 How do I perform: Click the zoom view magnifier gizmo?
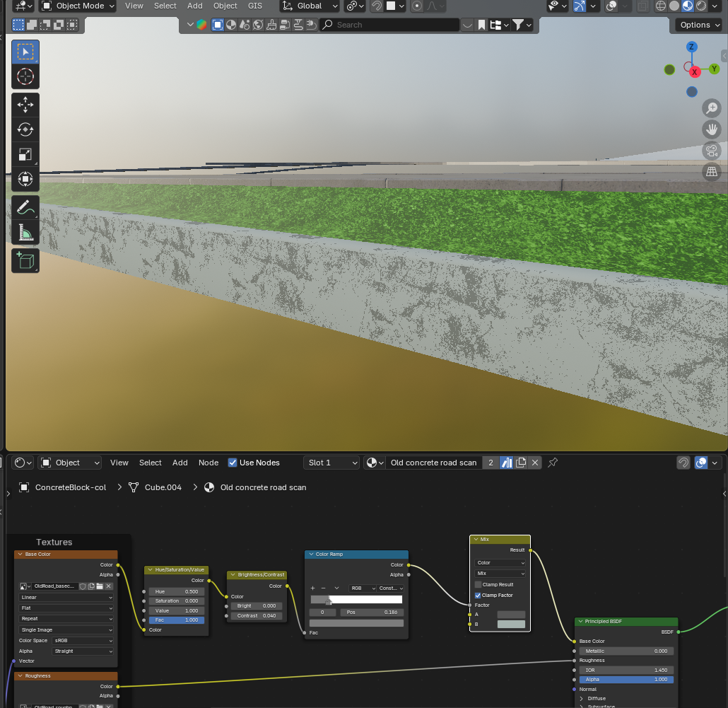click(711, 108)
